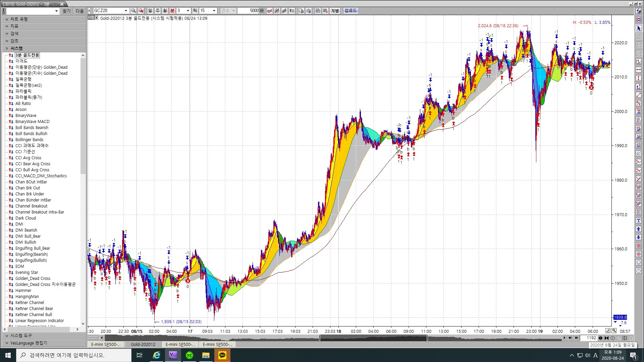Select Bollinger Bands system in the list
Screen dimensions: 644x362
point(29,140)
